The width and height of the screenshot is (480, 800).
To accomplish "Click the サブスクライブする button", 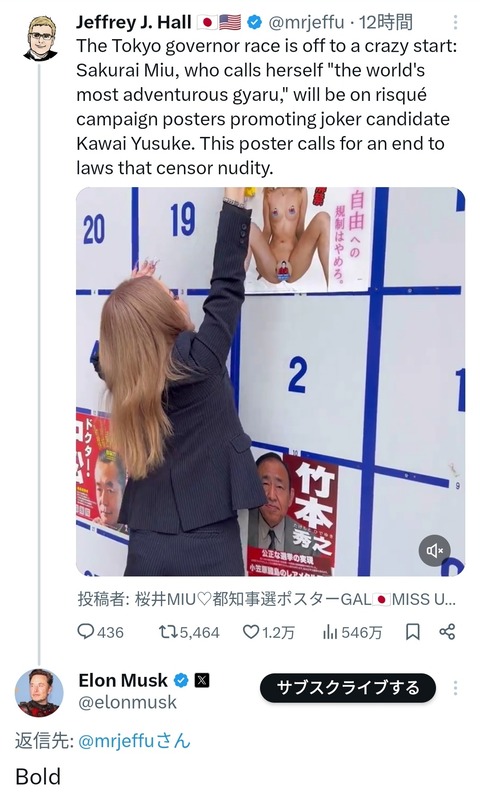I will 348,688.
